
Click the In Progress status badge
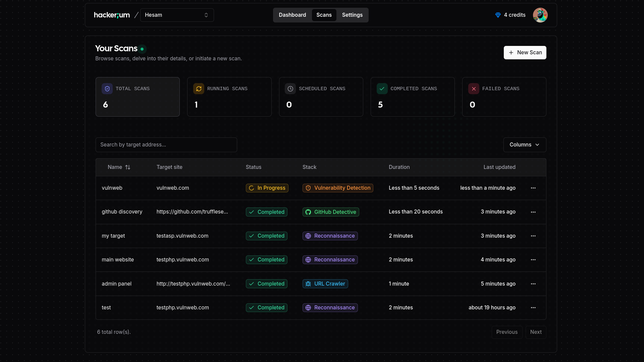click(x=267, y=188)
